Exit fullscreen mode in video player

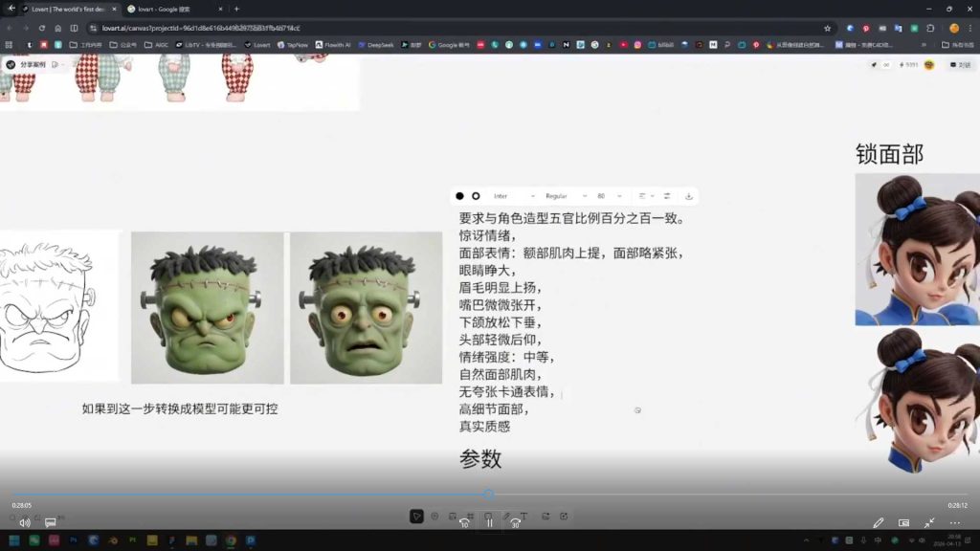click(x=929, y=523)
